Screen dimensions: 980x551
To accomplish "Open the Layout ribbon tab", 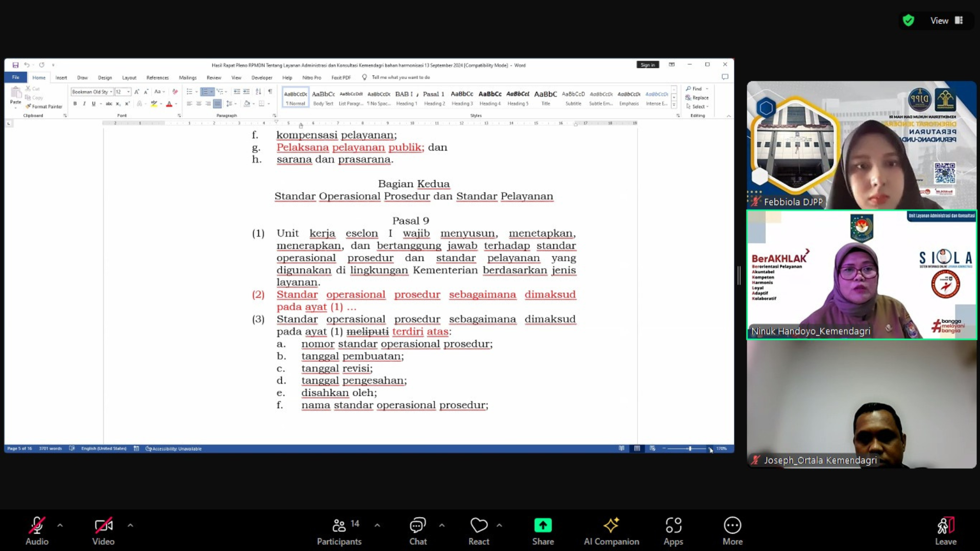I will click(129, 78).
